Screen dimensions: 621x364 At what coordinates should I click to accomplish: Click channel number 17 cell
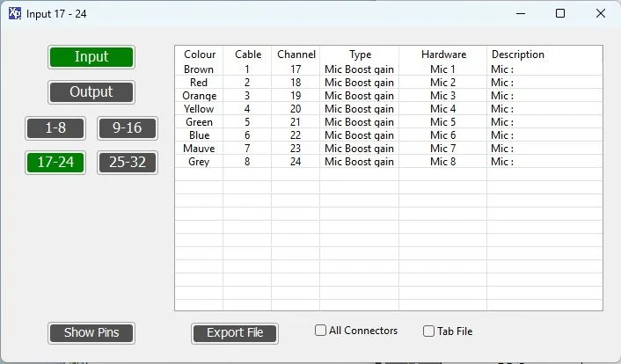296,69
